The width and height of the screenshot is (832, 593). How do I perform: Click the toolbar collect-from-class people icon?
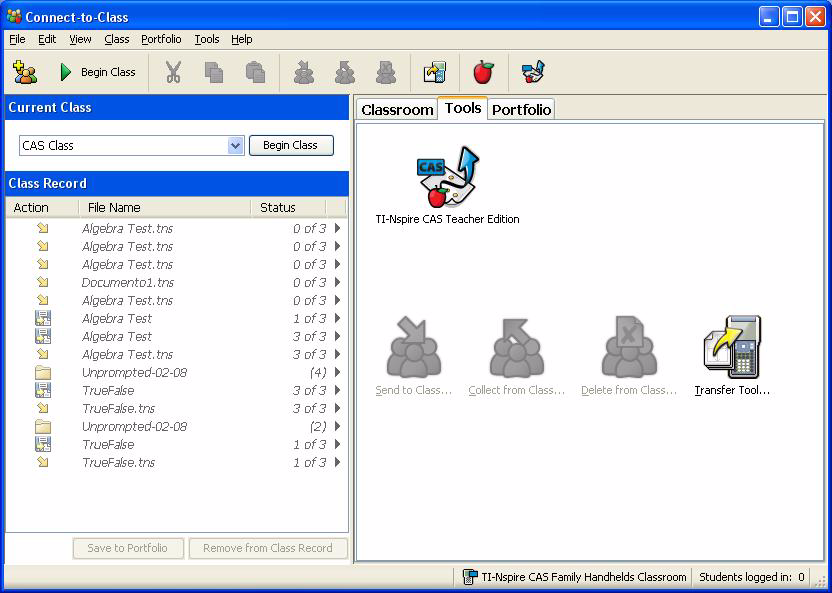(345, 72)
